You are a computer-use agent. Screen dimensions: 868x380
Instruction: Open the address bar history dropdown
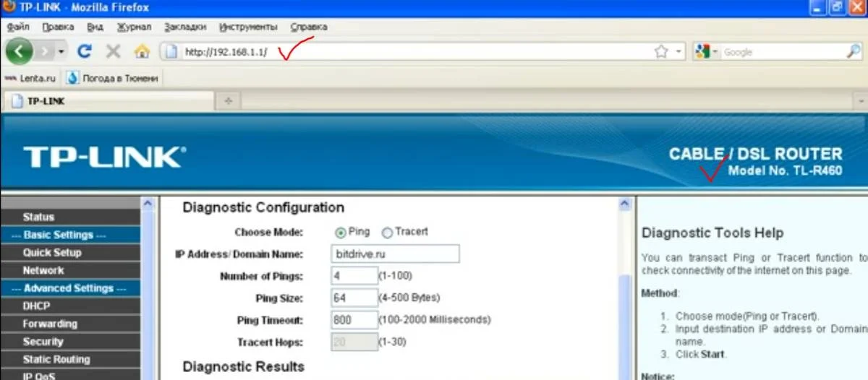[x=678, y=51]
